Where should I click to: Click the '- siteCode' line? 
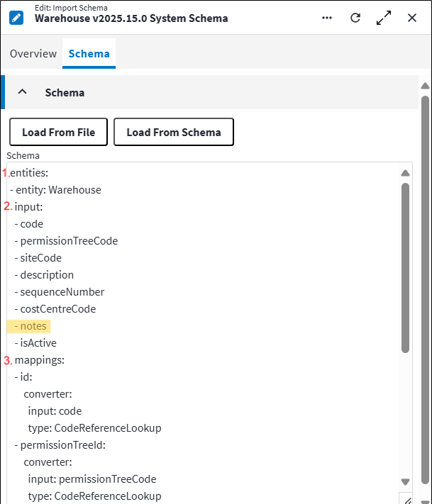(x=38, y=258)
